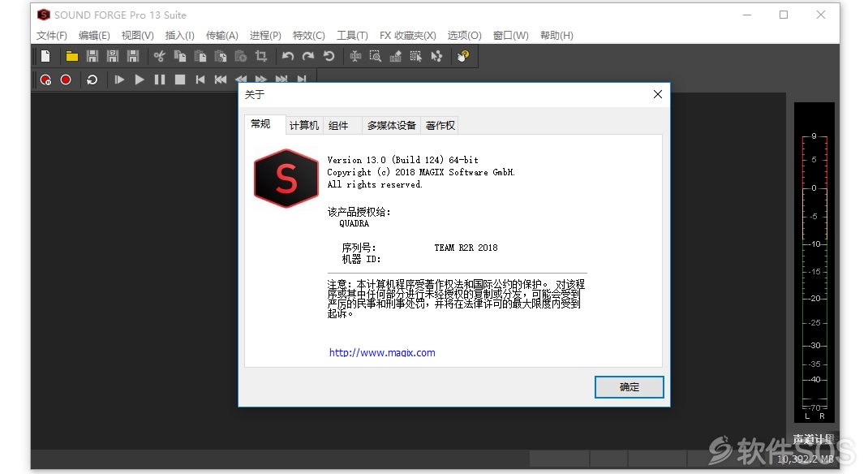
Task: Select the Edit tool I-beam icon
Action: click(355, 56)
